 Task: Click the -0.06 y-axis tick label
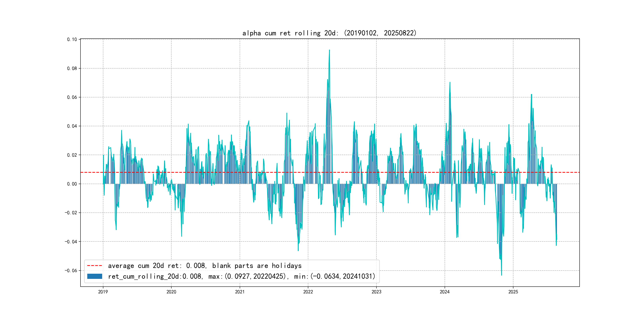click(71, 271)
